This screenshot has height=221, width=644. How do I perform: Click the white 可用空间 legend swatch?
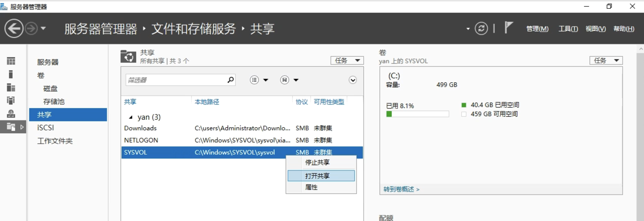tap(464, 114)
